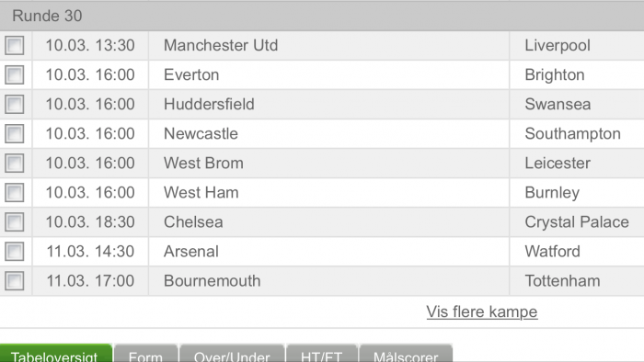The width and height of the screenshot is (644, 362).
Task: Open the Arsenal home team entry
Action: (191, 252)
